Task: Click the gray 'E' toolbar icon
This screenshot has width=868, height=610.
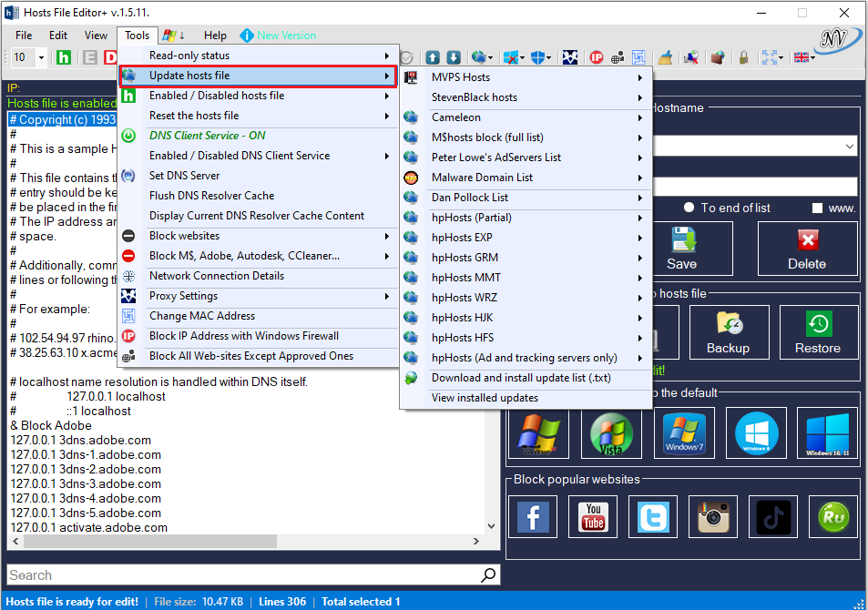Action: click(90, 57)
